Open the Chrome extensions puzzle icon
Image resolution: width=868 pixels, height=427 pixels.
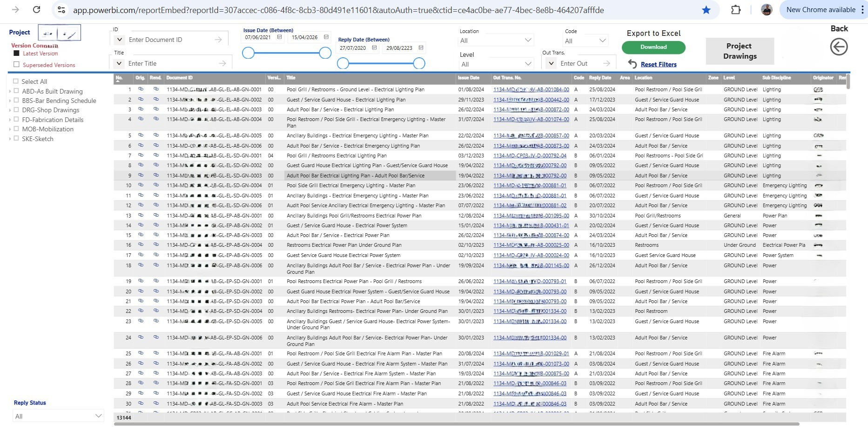pyautogui.click(x=736, y=10)
